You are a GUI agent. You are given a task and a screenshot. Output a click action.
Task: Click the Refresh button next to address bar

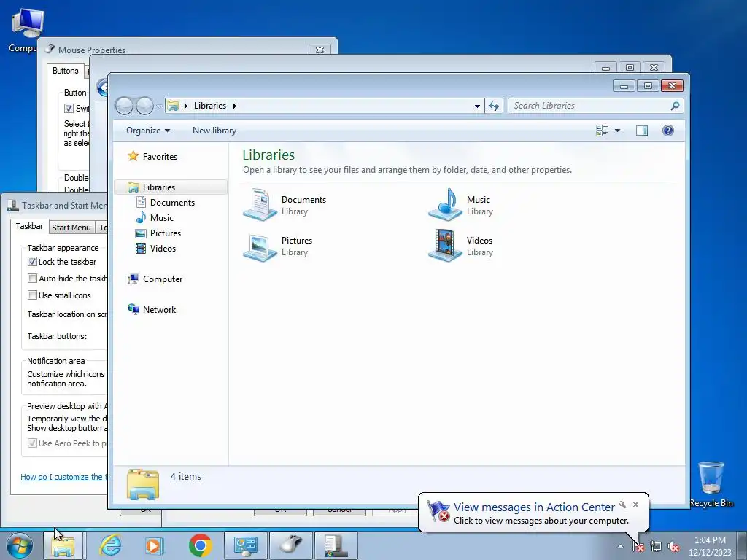(494, 106)
